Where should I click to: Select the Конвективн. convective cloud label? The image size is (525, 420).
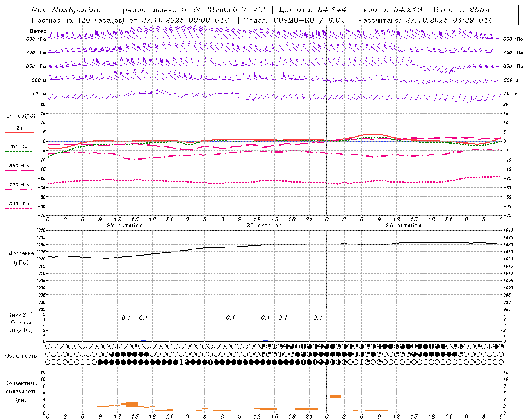[x=21, y=383]
